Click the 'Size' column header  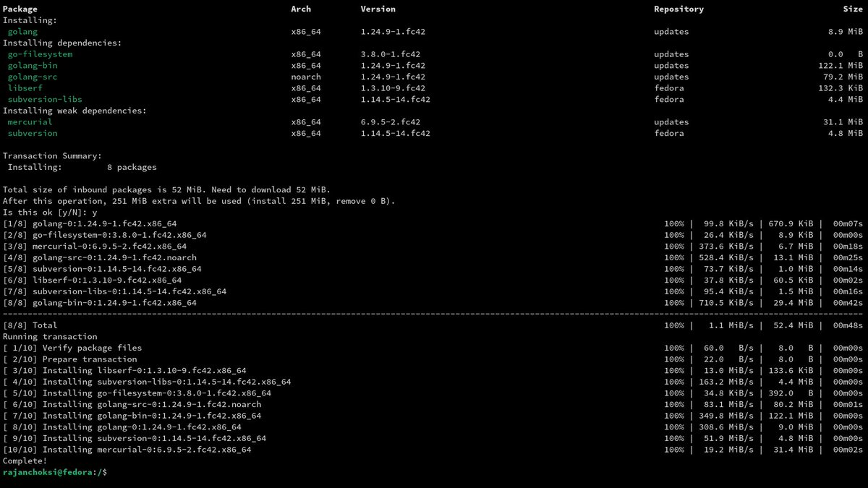tap(853, 9)
